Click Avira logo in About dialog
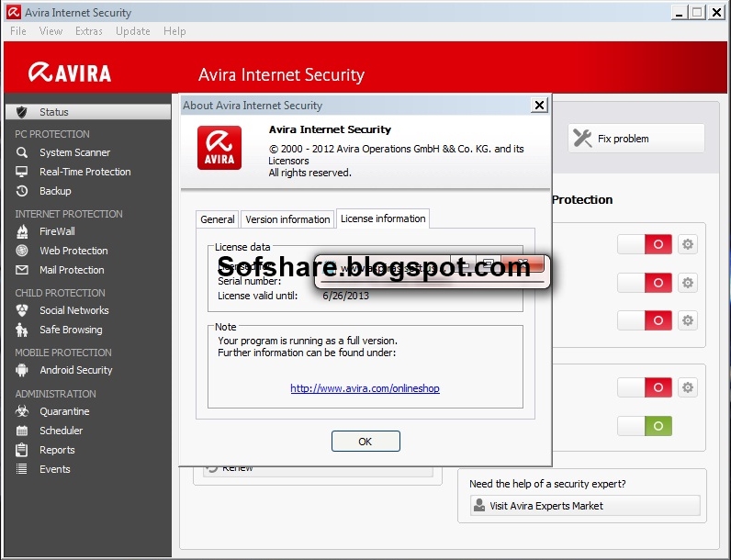 click(x=219, y=148)
